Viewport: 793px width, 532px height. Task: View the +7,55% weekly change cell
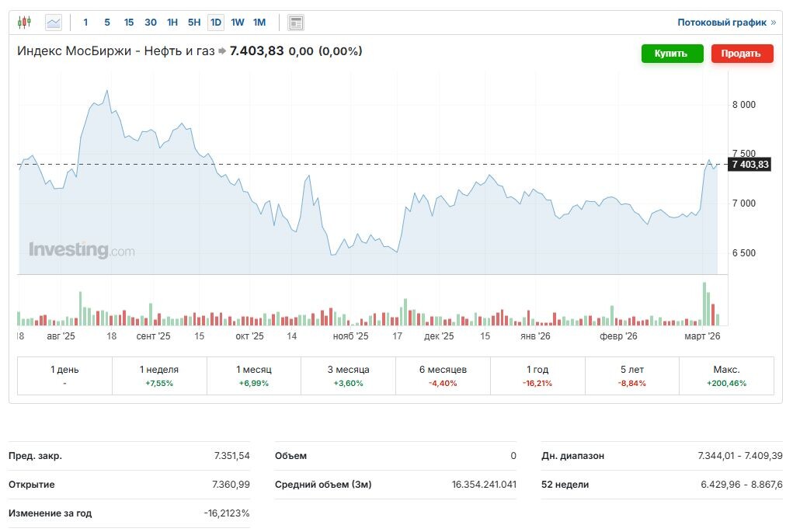tap(159, 383)
